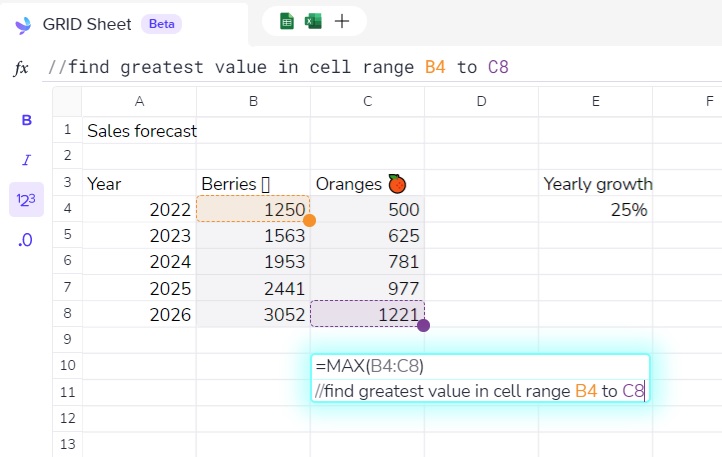Click the Google Sheets import icon
722x457 pixels.
[287, 21]
